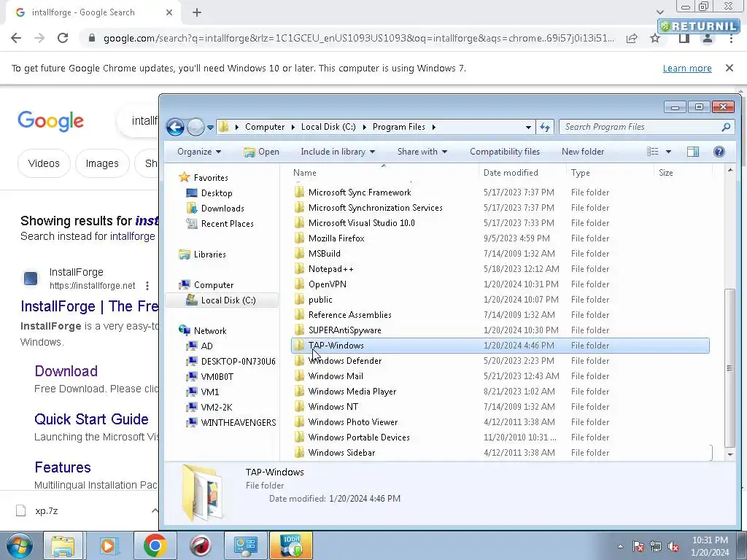Dismiss the Chrome update notification banner
Screen dimensions: 747x560
pyautogui.click(x=729, y=68)
